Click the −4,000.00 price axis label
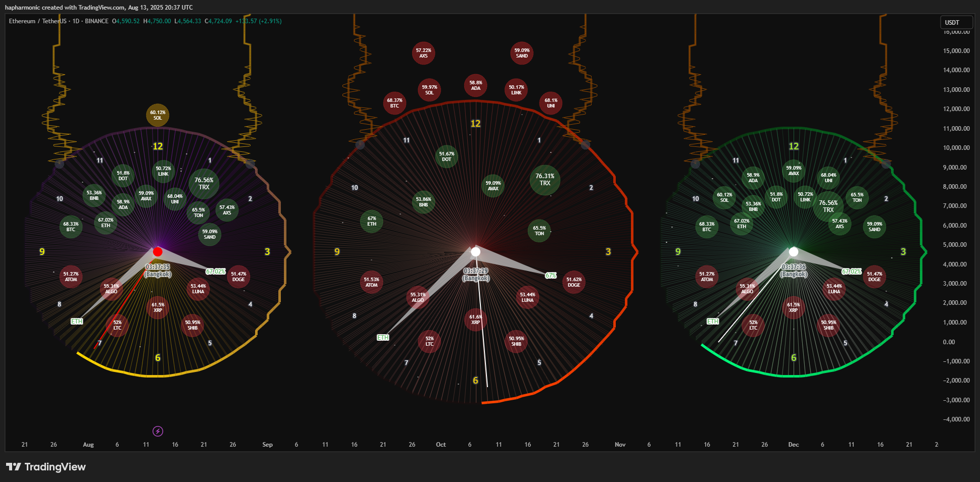Screen dimensions: 980x482 point(956,419)
